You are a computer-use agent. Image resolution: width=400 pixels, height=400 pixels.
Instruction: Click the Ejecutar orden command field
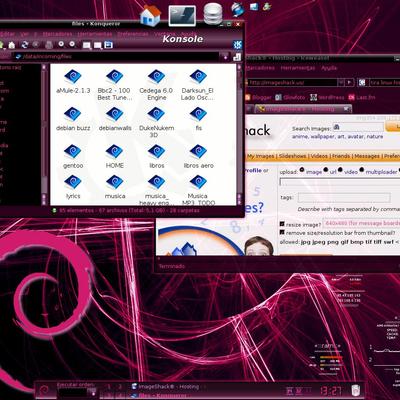point(77,392)
